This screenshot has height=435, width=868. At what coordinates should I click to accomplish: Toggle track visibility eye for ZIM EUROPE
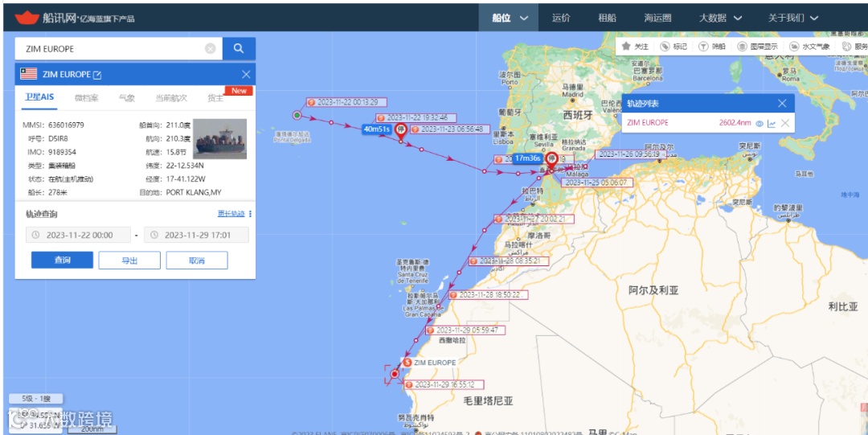click(759, 123)
